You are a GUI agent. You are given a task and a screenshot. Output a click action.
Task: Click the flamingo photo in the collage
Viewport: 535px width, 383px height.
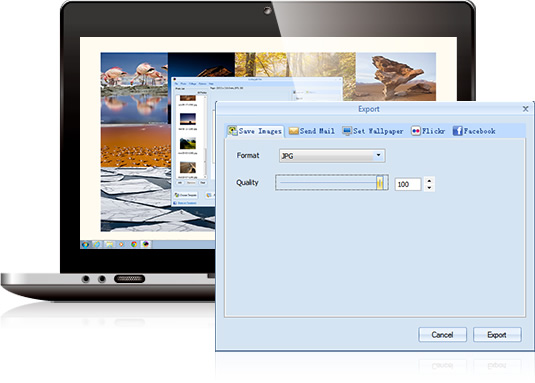pyautogui.click(x=134, y=88)
